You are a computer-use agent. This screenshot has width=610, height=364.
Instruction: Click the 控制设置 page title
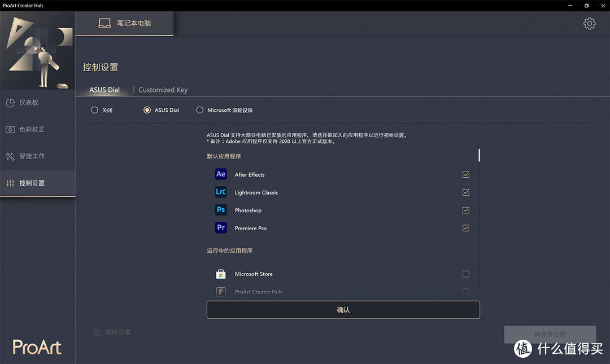pyautogui.click(x=101, y=67)
